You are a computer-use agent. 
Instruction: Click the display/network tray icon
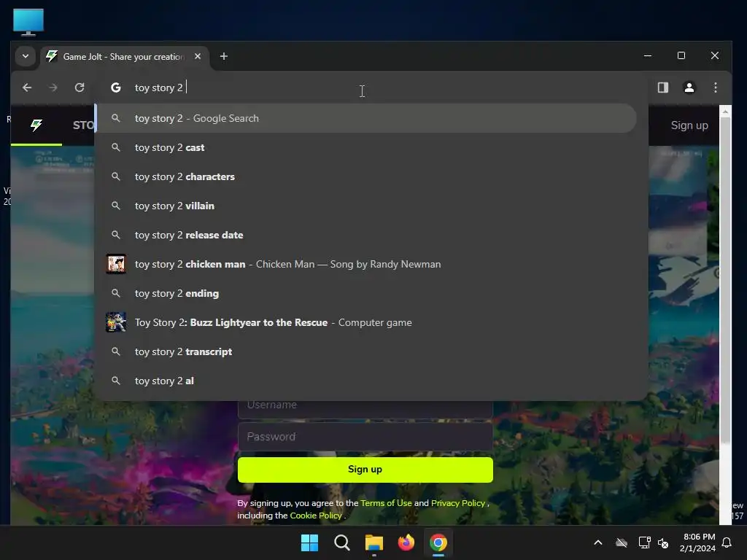[x=644, y=542]
